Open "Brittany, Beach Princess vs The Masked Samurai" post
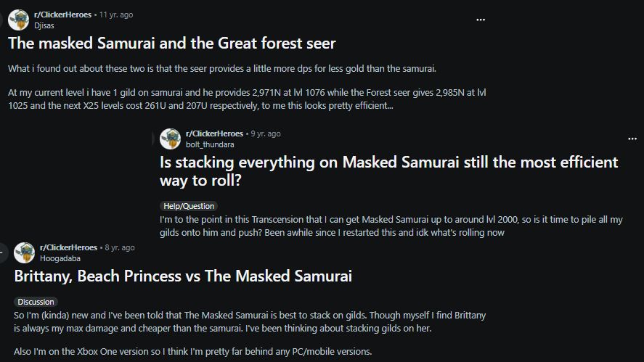Screen dimensions: 644x362 [183, 276]
